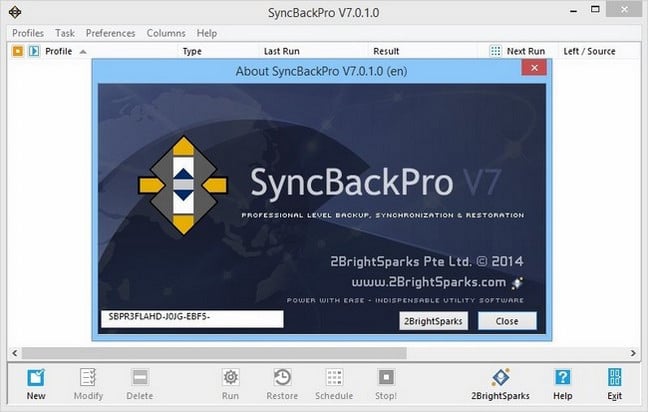This screenshot has width=648, height=412.
Task: Click the orange stop-square icon in column header
Action: click(x=18, y=51)
